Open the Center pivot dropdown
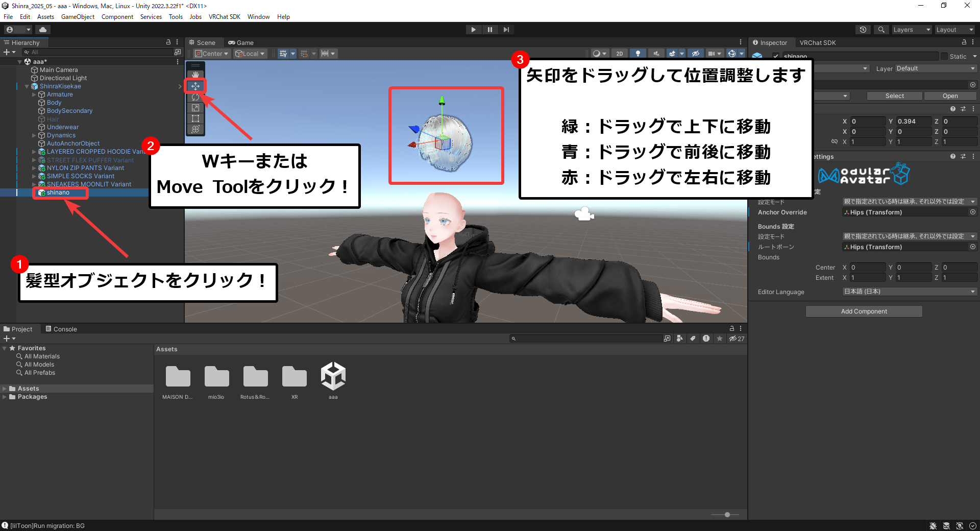Viewport: 980px width, 531px height. click(212, 54)
